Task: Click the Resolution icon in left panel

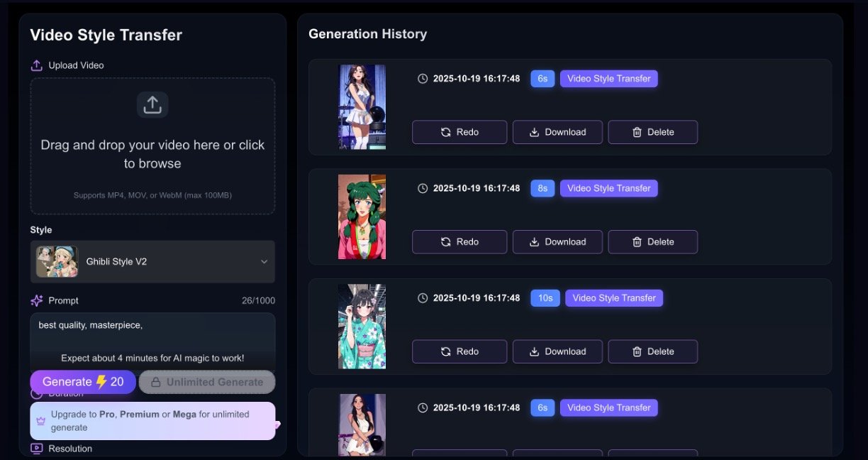Action: click(x=37, y=449)
